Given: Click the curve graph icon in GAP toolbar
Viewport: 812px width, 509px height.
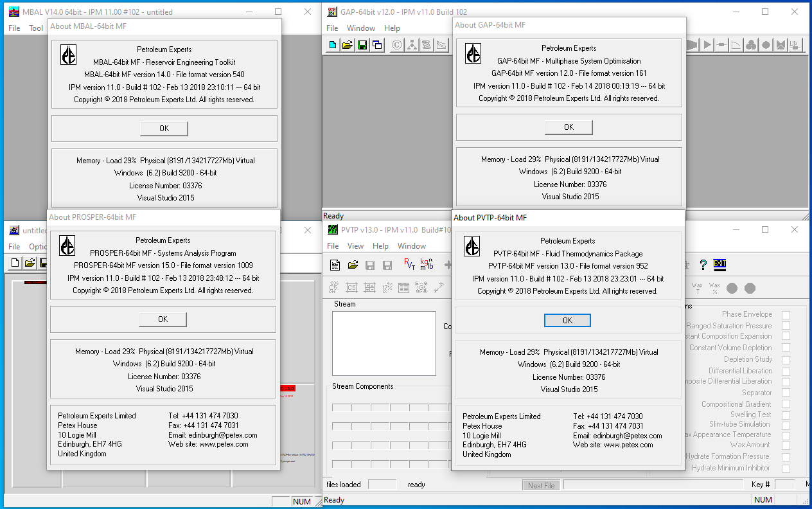Looking at the screenshot, I should pos(737,45).
